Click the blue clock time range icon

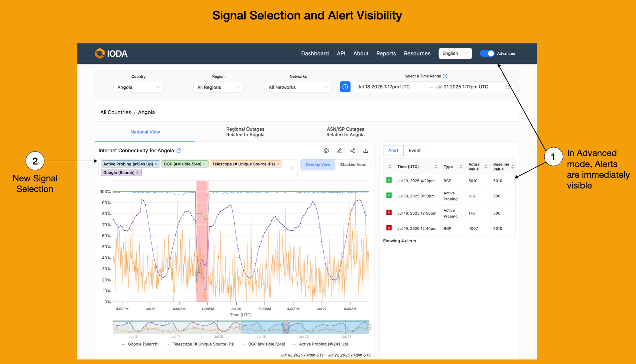345,87
